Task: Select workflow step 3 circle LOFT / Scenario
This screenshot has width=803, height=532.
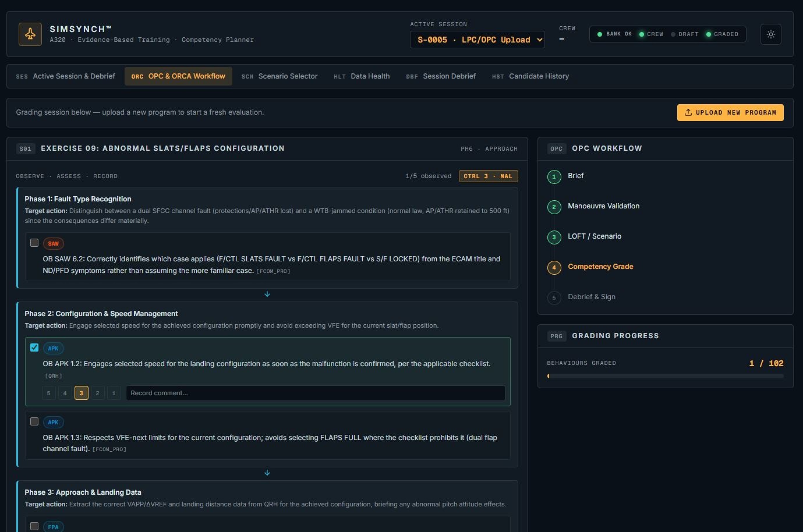Action: (554, 237)
